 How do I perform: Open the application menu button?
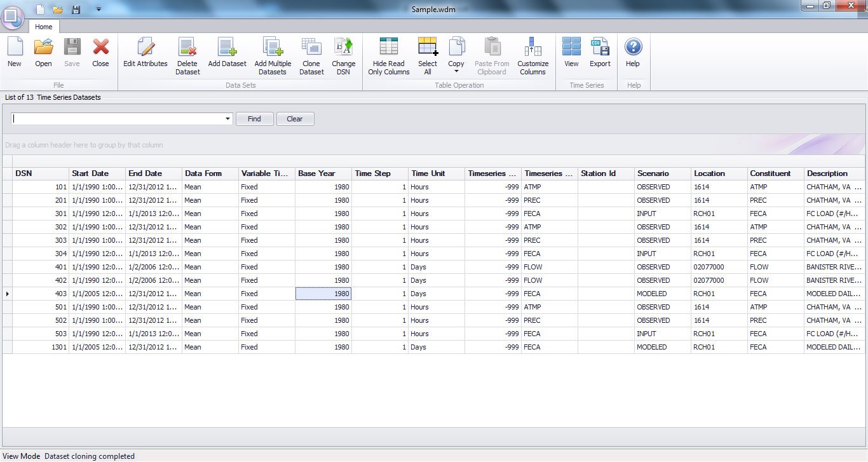pyautogui.click(x=13, y=17)
